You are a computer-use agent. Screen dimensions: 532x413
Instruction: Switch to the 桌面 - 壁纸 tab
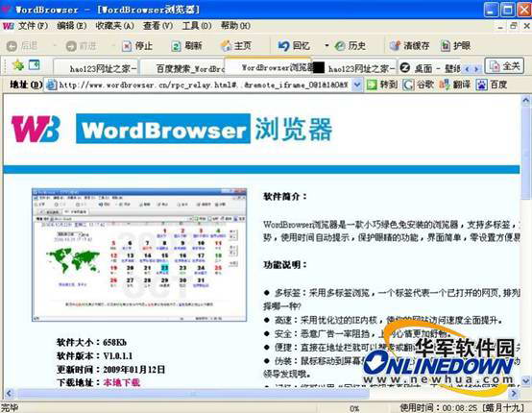(430, 68)
